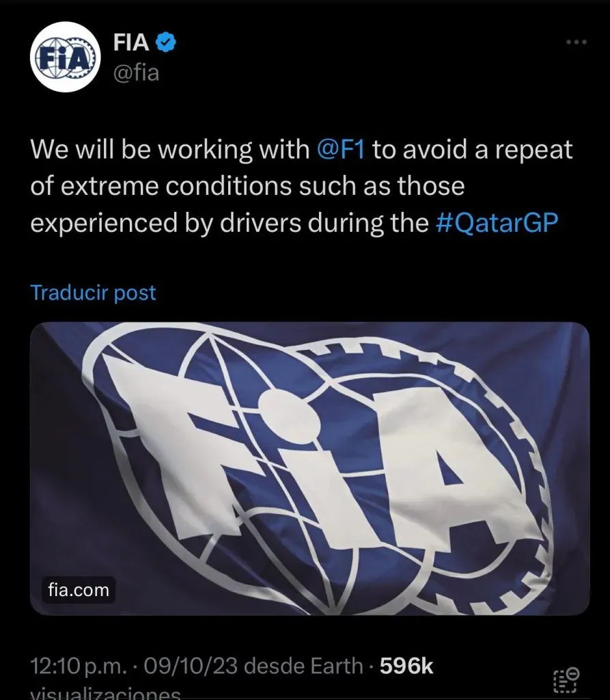Select the tweet text about extreme conditions

pyautogui.click(x=301, y=186)
